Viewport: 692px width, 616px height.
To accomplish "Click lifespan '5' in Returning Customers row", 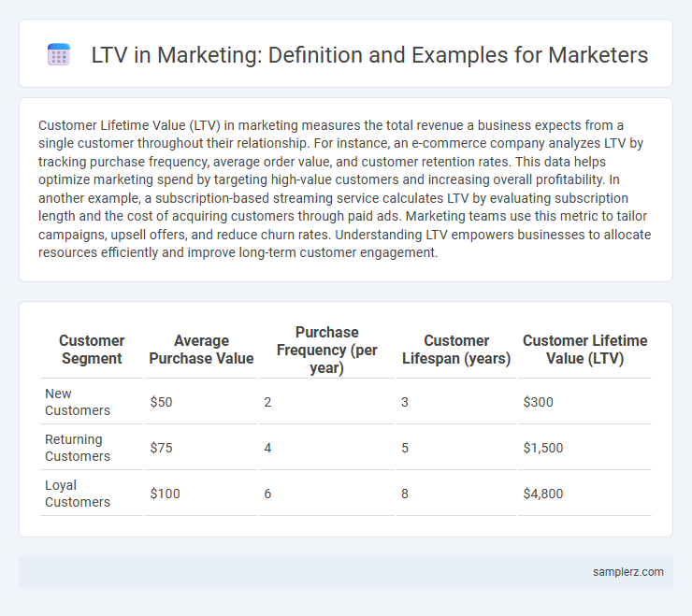I will point(405,448).
